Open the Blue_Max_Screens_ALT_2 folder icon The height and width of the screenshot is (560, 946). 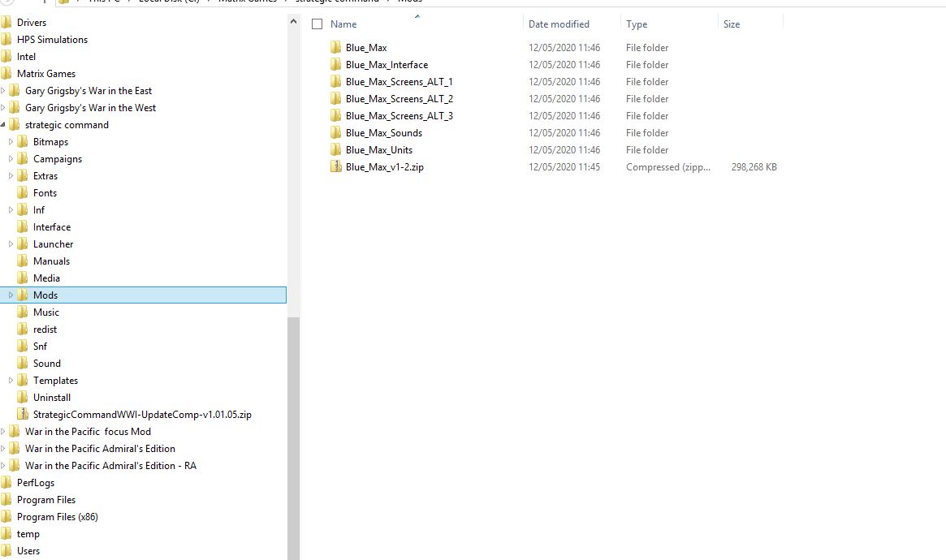tap(336, 99)
